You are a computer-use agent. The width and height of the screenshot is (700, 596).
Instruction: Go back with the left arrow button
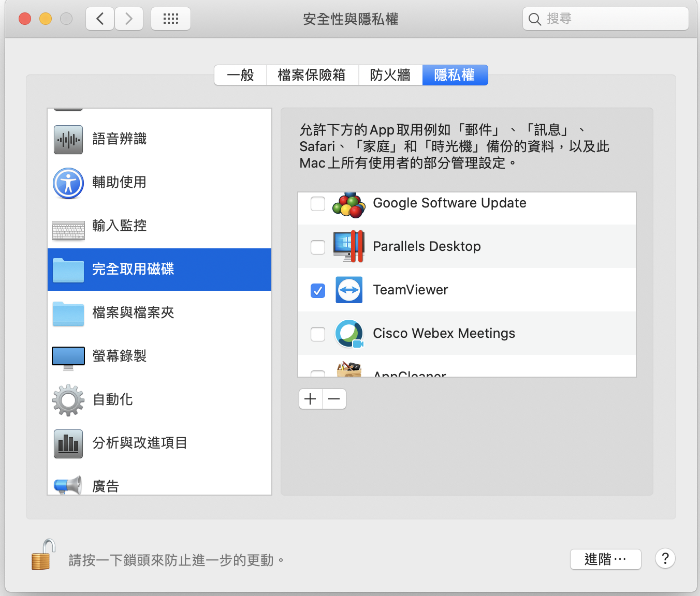click(100, 19)
